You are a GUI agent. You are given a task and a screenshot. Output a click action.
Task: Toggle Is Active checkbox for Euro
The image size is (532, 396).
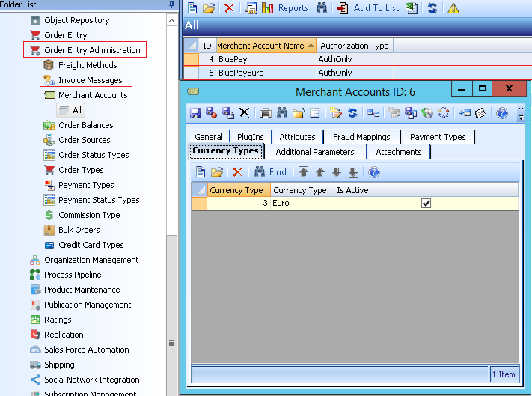click(x=426, y=204)
